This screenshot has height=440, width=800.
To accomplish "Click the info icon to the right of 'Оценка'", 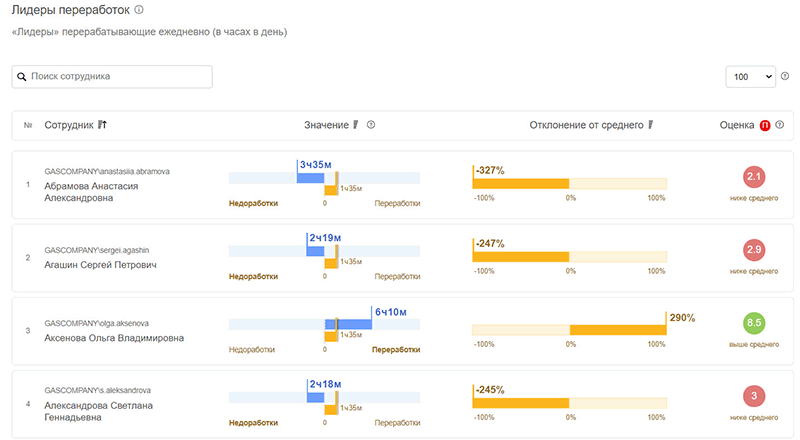I will [x=780, y=125].
